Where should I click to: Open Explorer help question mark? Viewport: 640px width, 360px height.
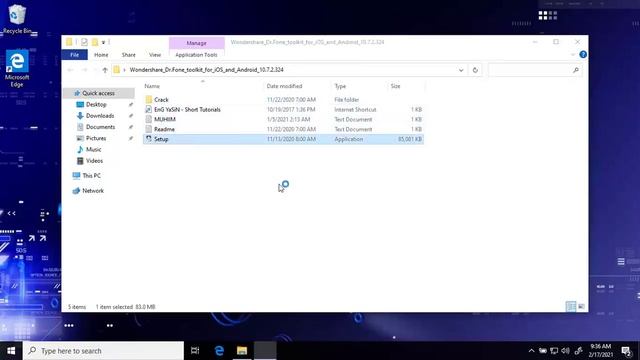pyautogui.click(x=583, y=54)
